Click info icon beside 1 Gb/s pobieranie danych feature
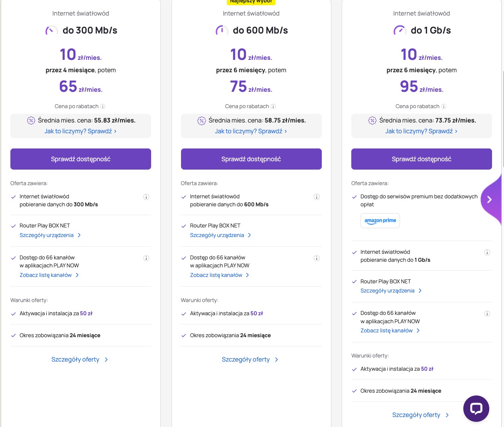This screenshot has width=504, height=427. coord(487,252)
